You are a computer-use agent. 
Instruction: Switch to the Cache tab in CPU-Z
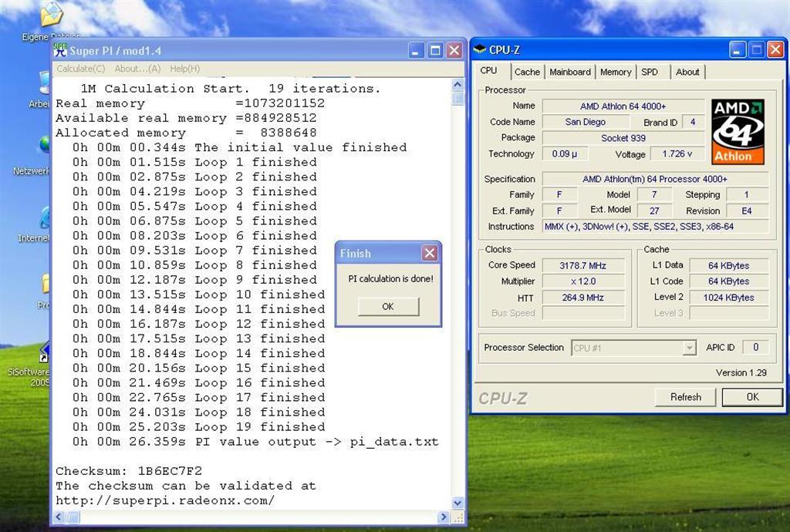(527, 72)
